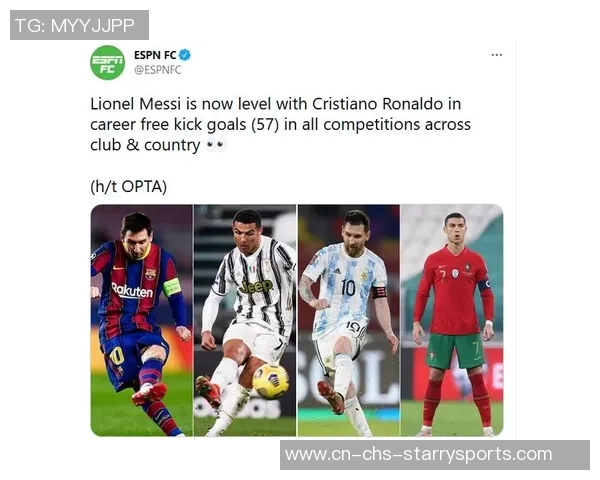
Task: Open the Barcelona jersey photo
Action: tap(142, 320)
